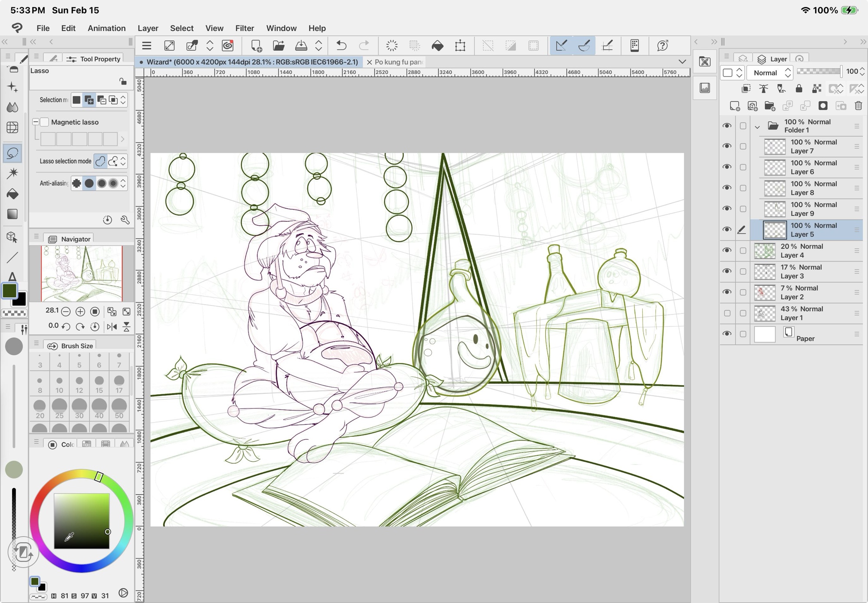The height and width of the screenshot is (603, 868).
Task: Click the green foreground color swatch
Action: coord(10,291)
